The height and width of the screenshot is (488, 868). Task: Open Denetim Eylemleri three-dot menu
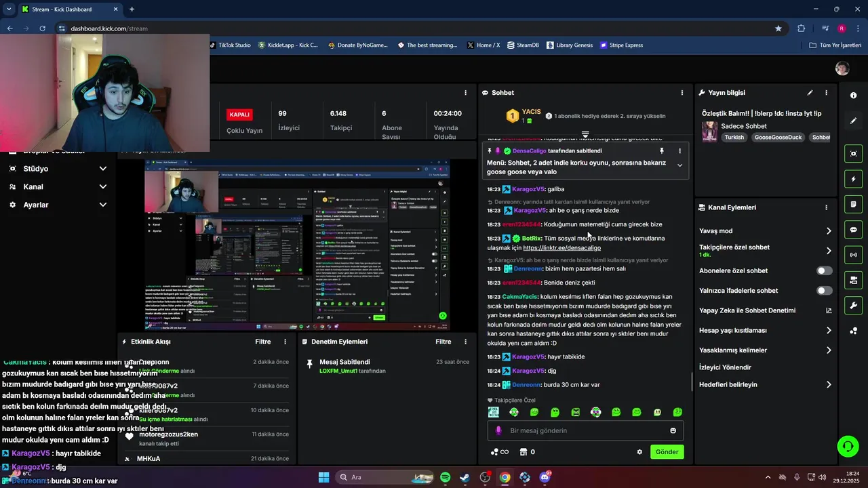(465, 342)
